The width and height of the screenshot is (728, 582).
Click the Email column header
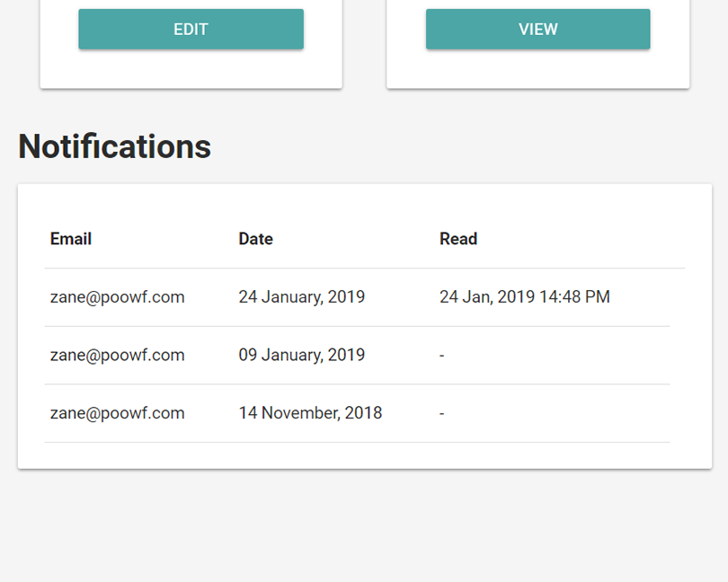[x=71, y=239]
